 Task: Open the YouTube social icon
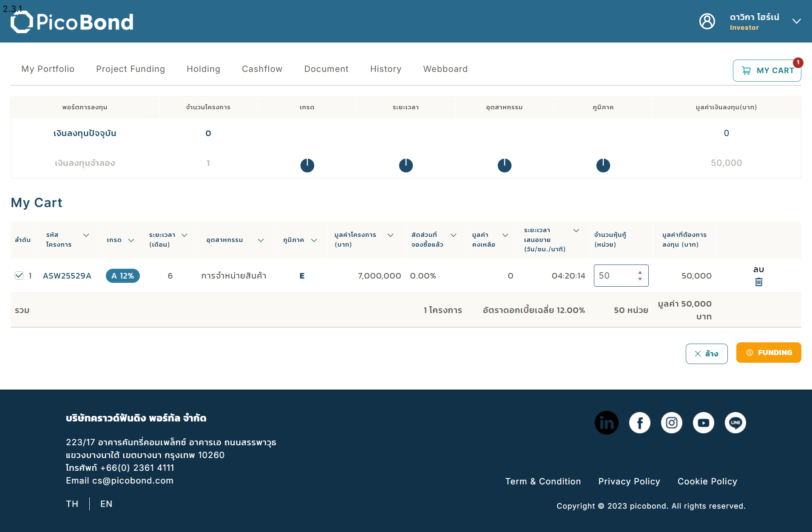point(703,423)
